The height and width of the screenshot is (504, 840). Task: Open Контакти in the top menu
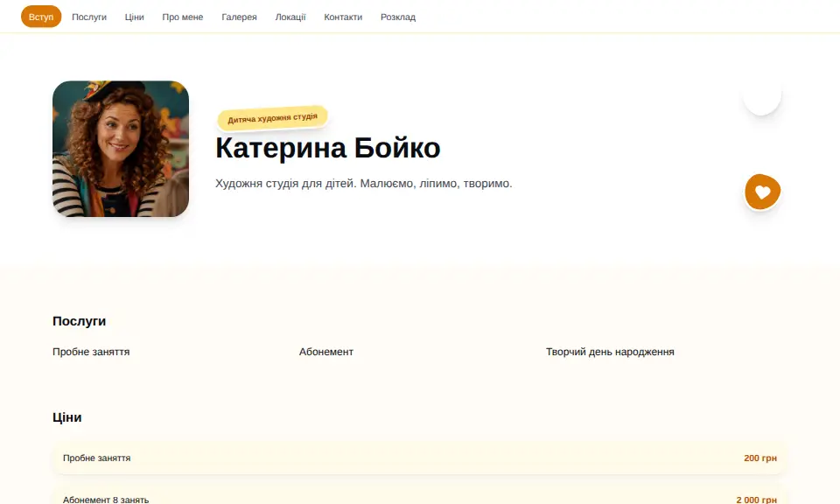(x=343, y=17)
